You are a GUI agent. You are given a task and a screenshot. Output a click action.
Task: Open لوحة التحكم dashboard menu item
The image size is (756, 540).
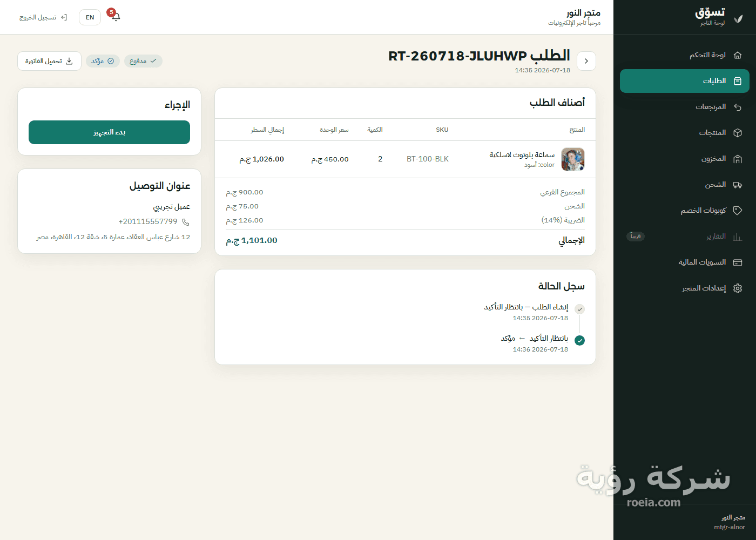coord(685,55)
